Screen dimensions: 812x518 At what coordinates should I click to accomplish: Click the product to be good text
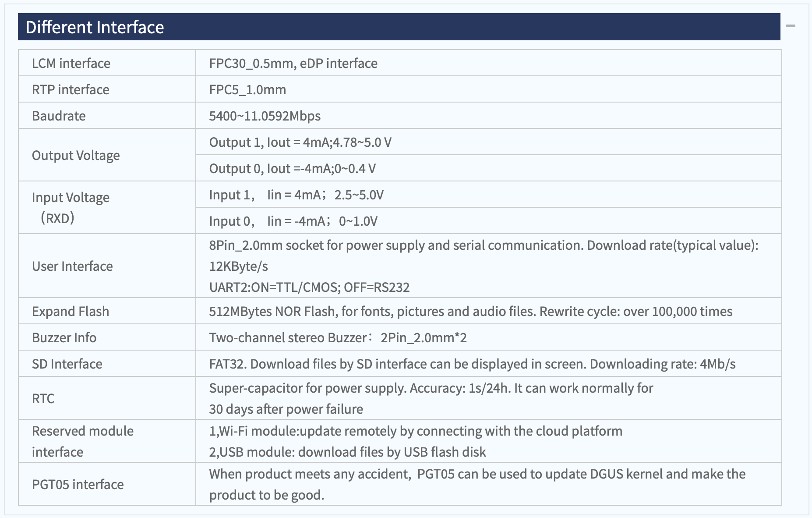[x=266, y=495]
